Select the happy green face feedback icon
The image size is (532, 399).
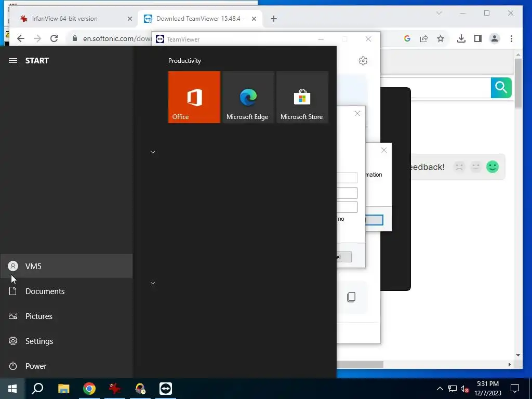[493, 167]
